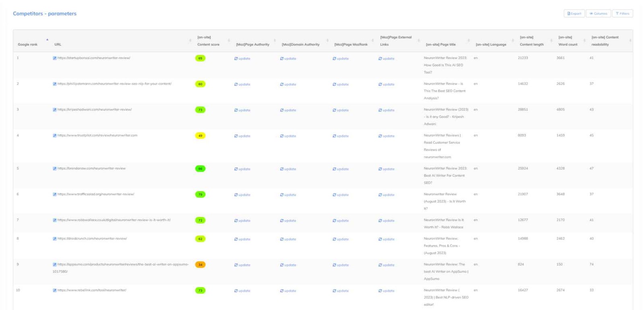Export the competitors table

[x=574, y=14]
